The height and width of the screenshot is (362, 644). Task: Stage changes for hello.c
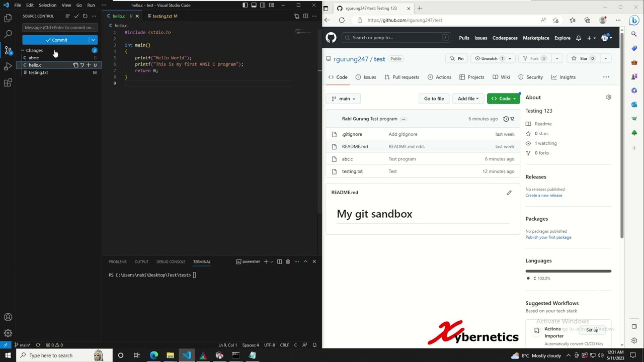click(89, 65)
